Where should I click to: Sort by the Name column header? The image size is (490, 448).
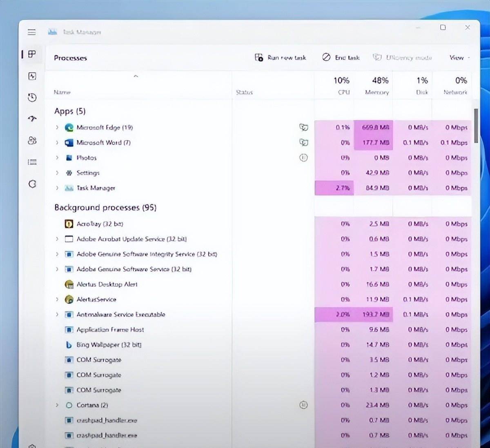coord(62,92)
